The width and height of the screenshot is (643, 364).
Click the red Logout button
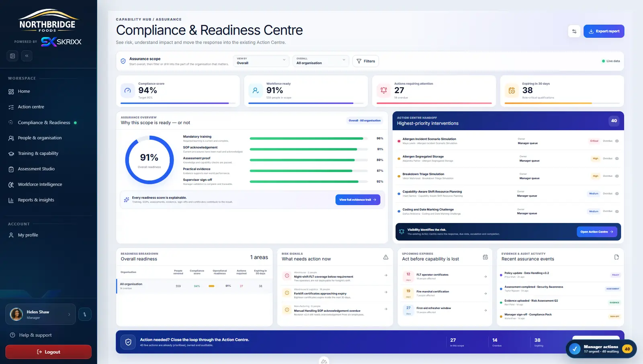(48, 352)
